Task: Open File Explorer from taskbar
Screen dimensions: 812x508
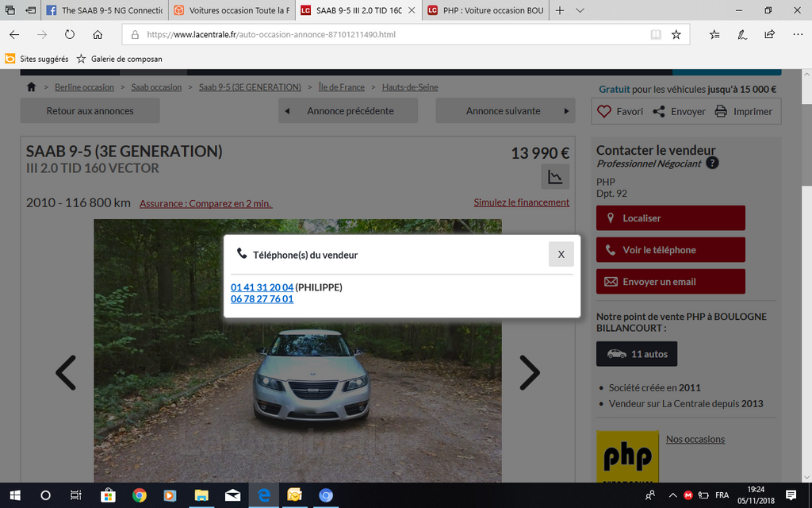Action: click(x=201, y=495)
